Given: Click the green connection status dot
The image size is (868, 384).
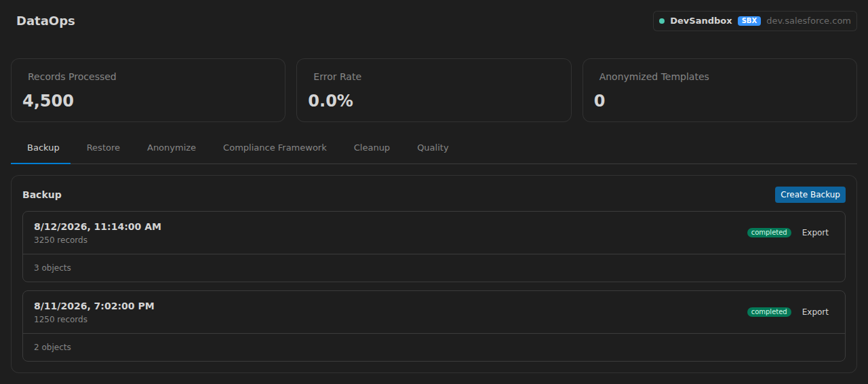Looking at the screenshot, I should pyautogui.click(x=662, y=21).
